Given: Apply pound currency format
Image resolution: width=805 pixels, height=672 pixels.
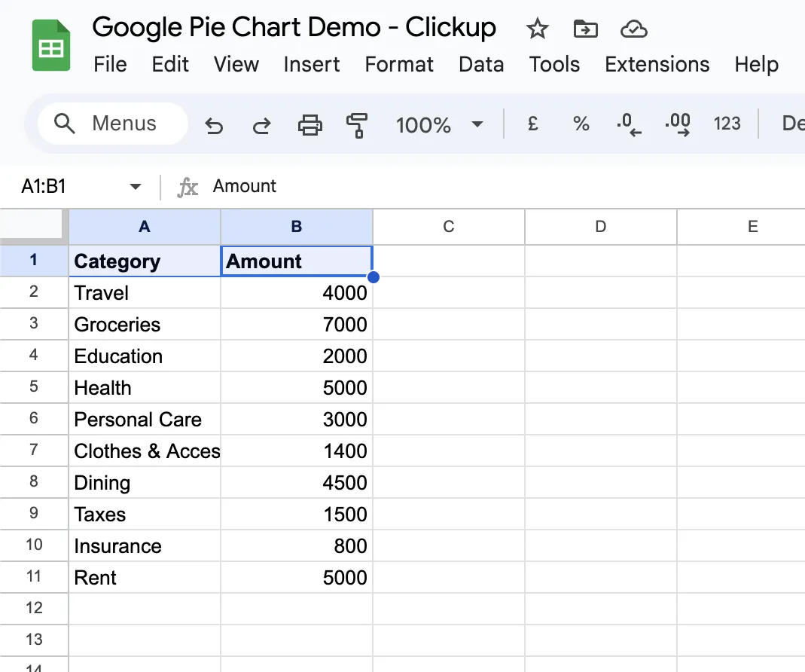Looking at the screenshot, I should pyautogui.click(x=533, y=124).
